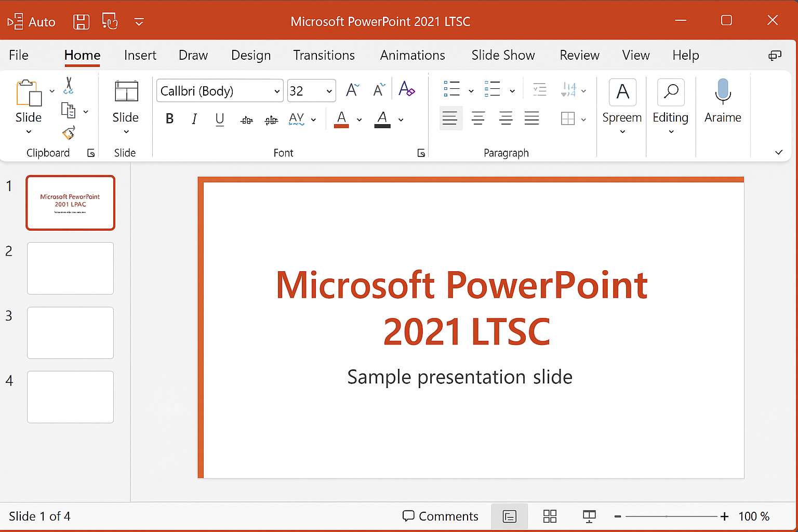Click the Clear All Formatting icon
This screenshot has width=798, height=532.
[x=406, y=90]
